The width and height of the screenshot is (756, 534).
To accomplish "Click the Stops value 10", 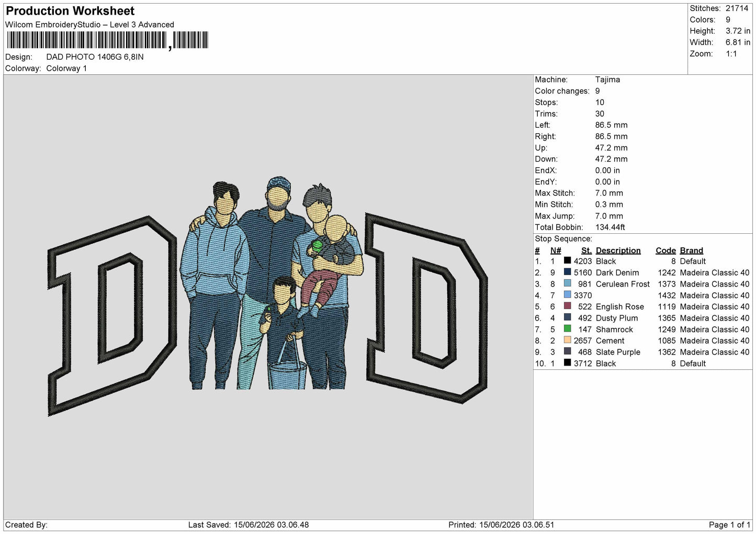I will click(600, 103).
